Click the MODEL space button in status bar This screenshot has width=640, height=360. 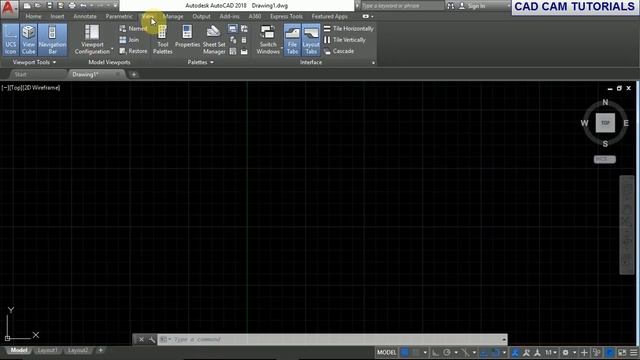tap(386, 352)
